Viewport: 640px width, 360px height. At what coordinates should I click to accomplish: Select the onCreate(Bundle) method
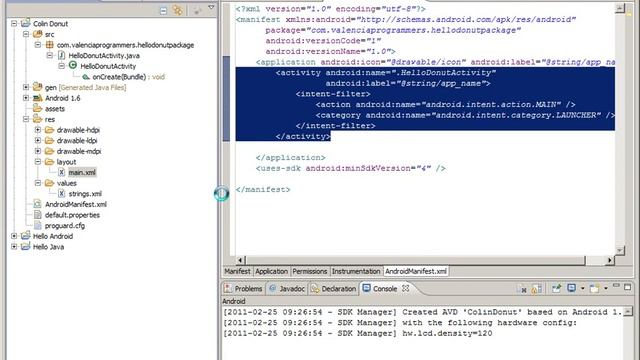pyautogui.click(x=119, y=77)
